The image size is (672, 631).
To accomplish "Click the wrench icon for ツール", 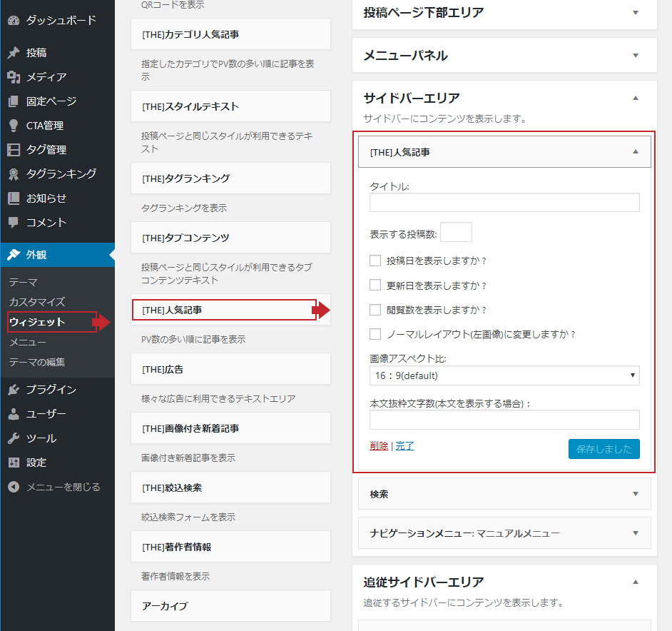I will (14, 438).
